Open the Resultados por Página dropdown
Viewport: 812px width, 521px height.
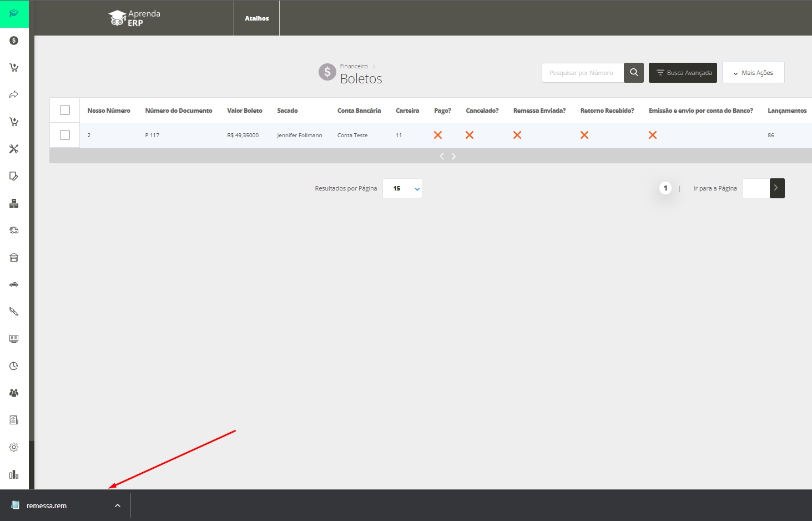(402, 188)
